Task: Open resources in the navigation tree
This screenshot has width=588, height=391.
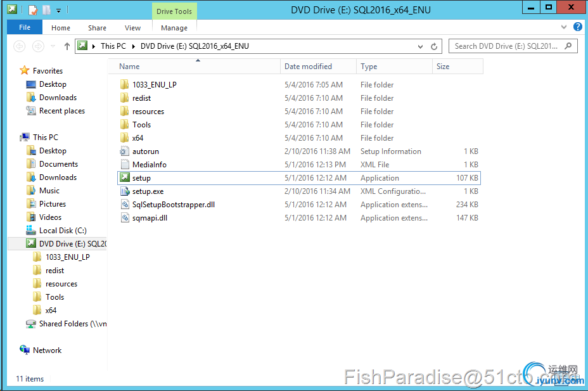Action: click(x=61, y=284)
